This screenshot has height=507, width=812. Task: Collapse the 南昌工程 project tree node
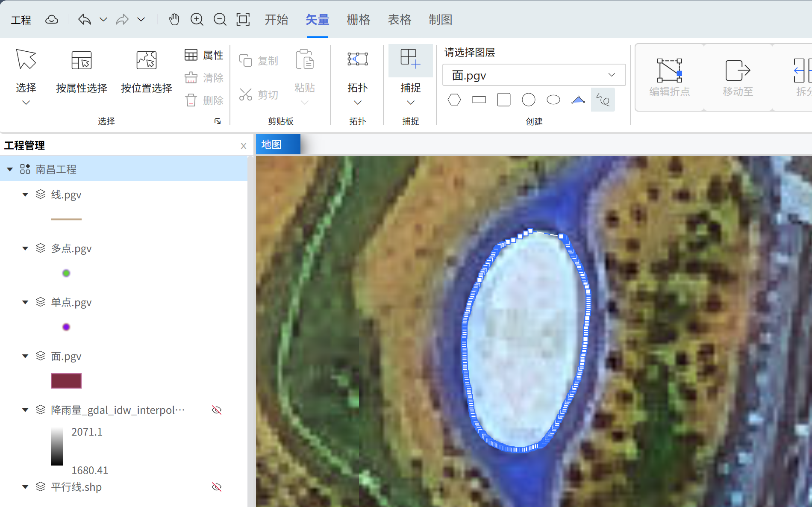coord(10,169)
